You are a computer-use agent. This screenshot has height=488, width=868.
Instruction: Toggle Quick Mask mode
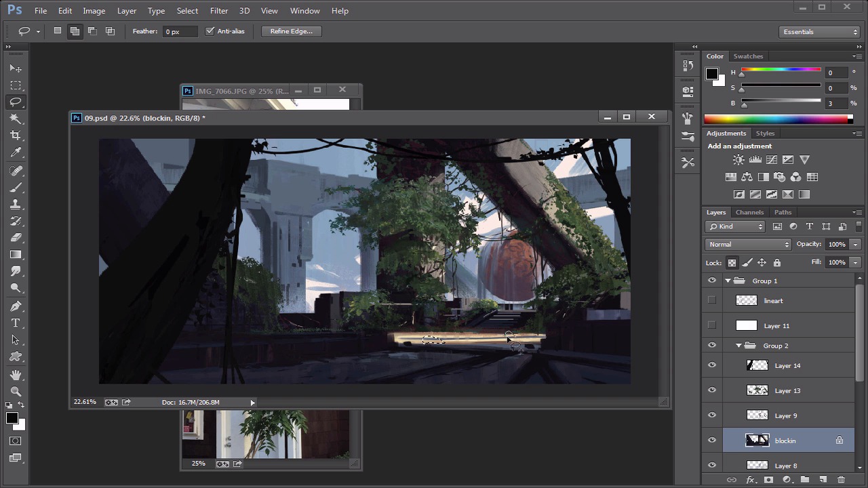coord(16,441)
